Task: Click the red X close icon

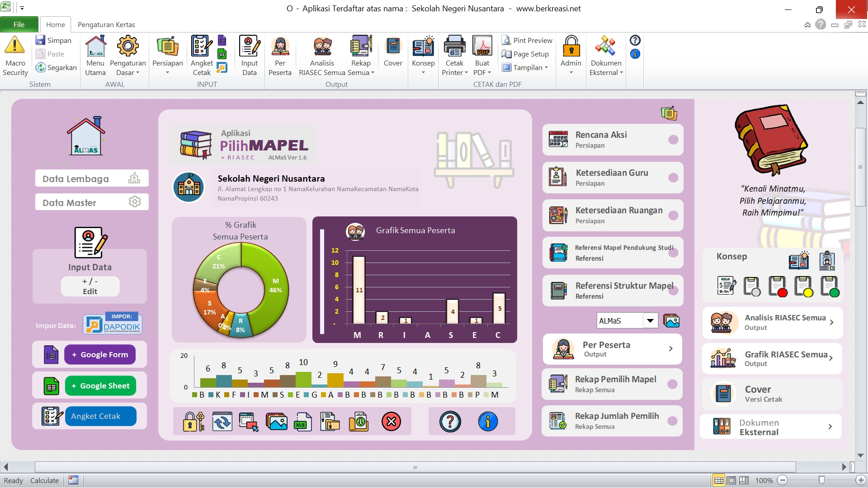Action: click(391, 422)
